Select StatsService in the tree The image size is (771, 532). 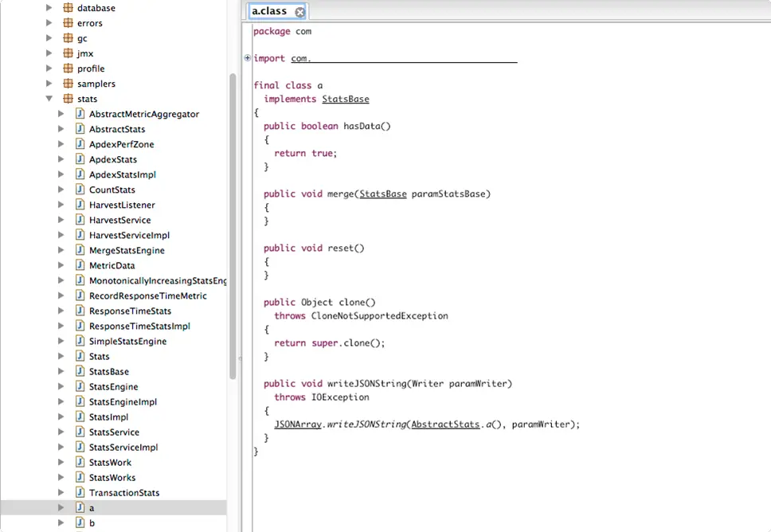(114, 432)
